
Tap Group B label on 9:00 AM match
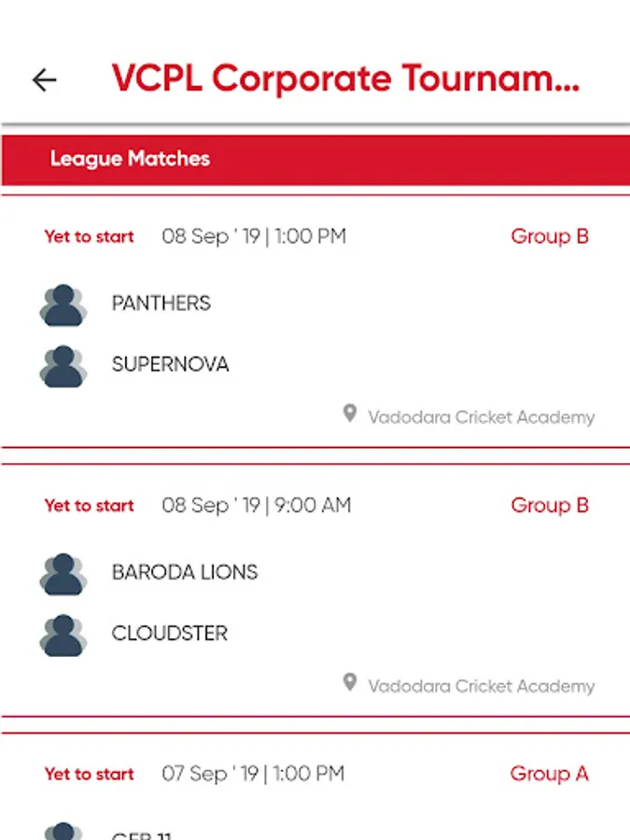(550, 505)
